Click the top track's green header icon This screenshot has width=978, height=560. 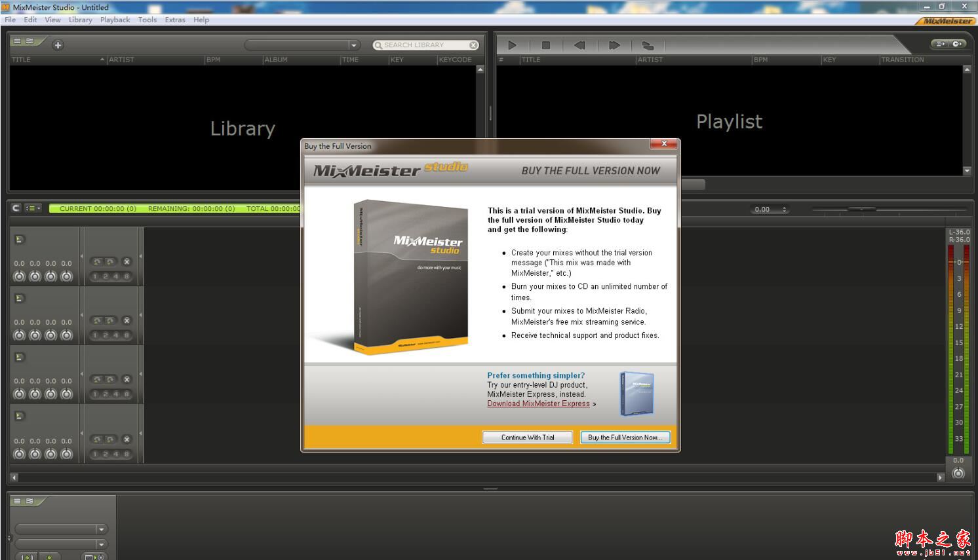point(20,240)
